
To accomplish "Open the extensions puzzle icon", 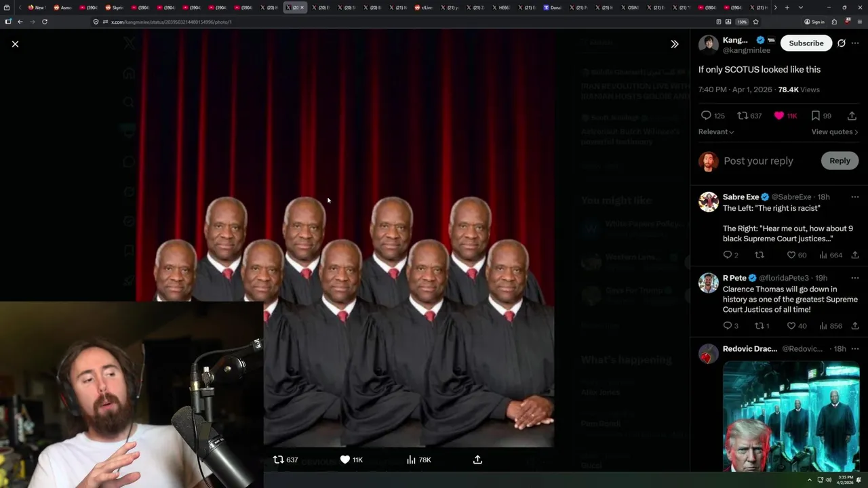I will 834,22.
